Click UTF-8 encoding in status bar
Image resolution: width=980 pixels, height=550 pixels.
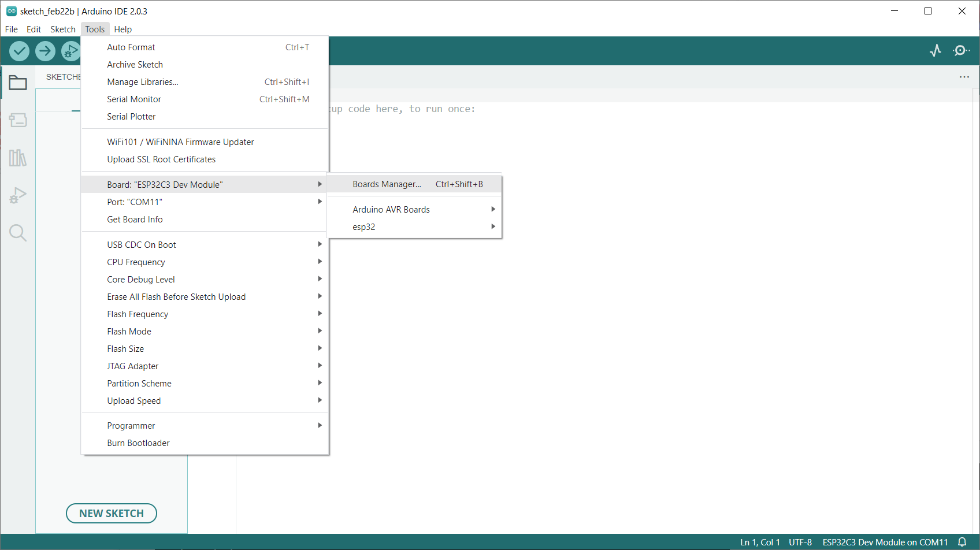[x=800, y=542]
